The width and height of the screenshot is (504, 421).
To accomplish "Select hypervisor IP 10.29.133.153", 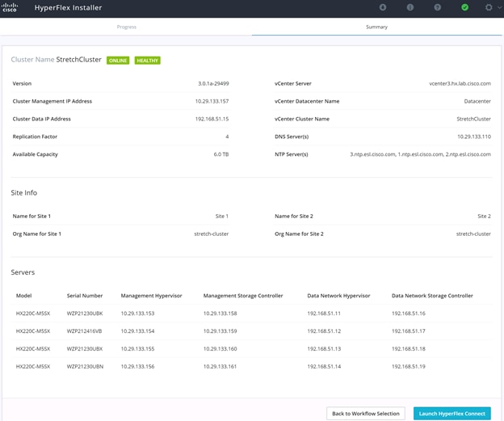I will pyautogui.click(x=137, y=314).
